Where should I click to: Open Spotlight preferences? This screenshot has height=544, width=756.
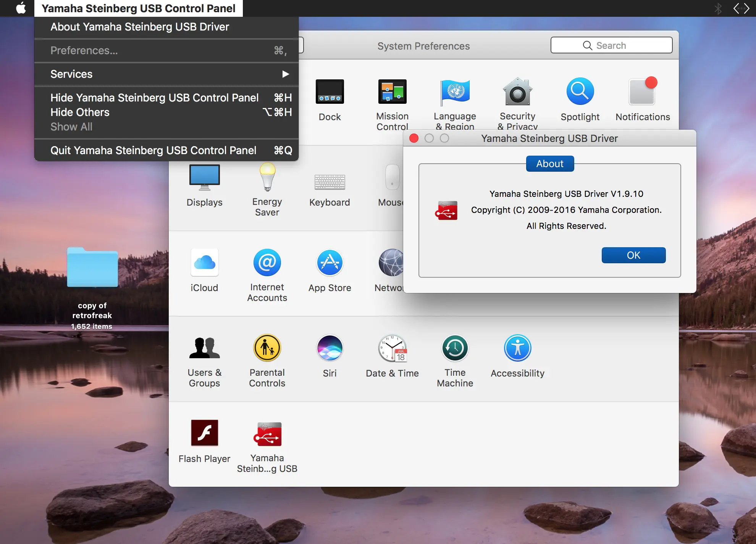tap(580, 92)
